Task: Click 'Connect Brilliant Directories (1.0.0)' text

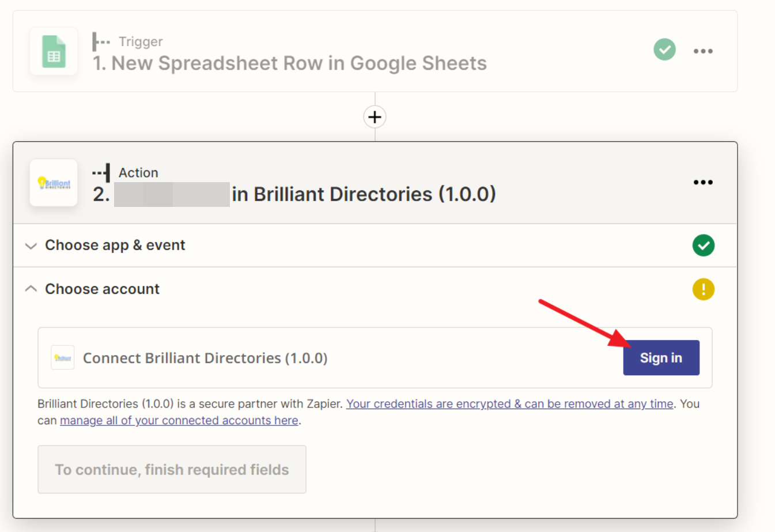Action: pos(205,358)
